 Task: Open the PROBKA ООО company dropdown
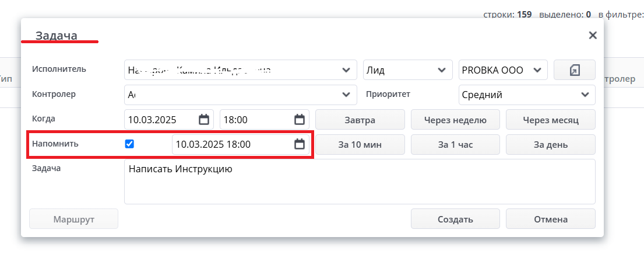537,70
